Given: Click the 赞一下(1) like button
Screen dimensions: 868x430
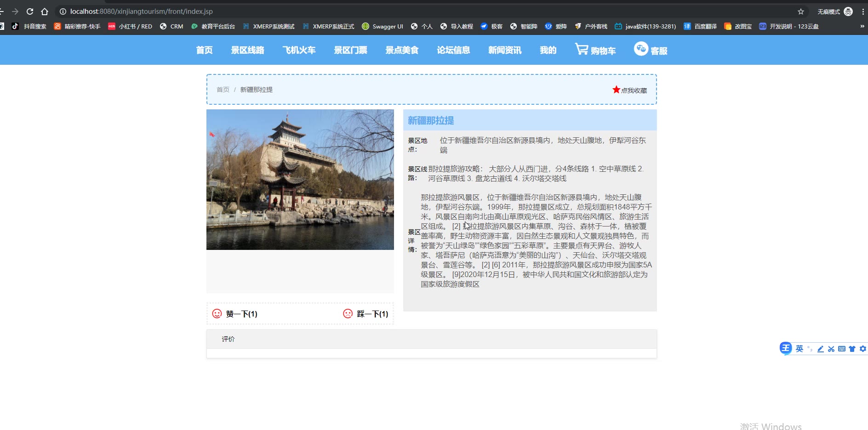Looking at the screenshot, I should (x=234, y=314).
